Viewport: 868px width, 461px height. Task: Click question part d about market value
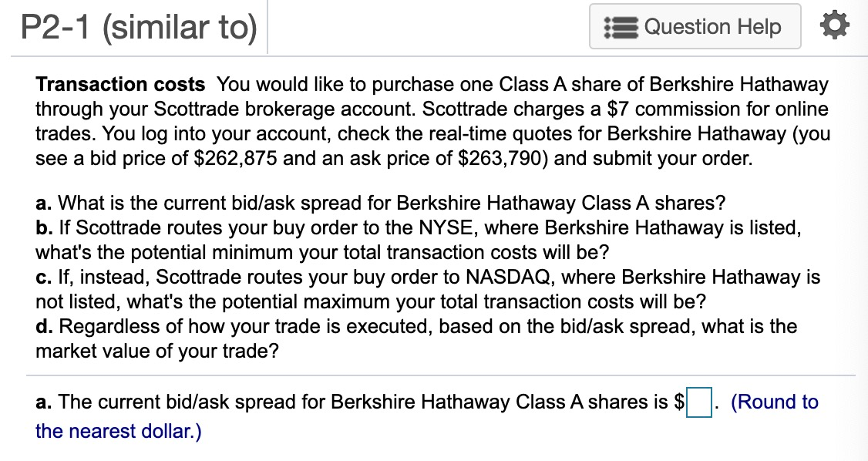(x=415, y=338)
